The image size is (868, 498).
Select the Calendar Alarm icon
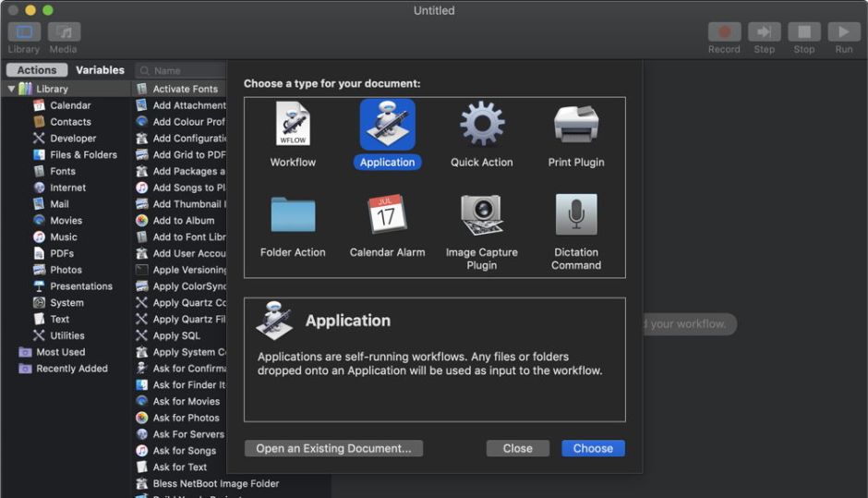coord(387,215)
